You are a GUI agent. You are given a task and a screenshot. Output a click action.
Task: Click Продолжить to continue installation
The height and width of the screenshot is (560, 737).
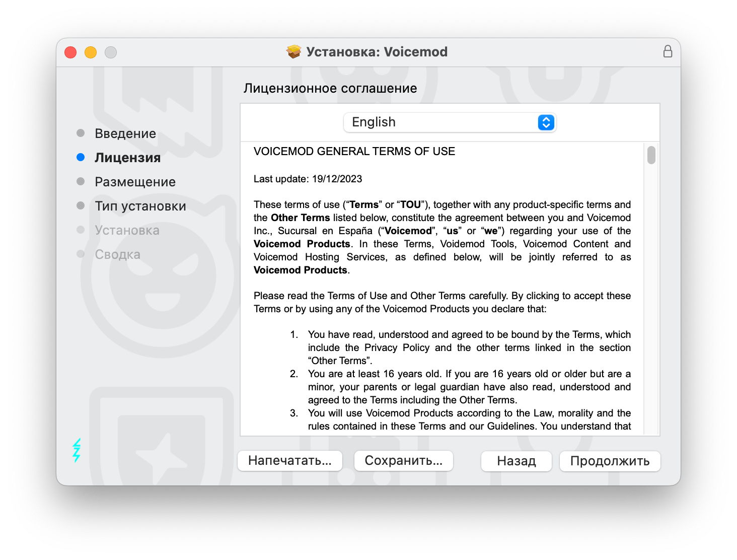pyautogui.click(x=610, y=461)
